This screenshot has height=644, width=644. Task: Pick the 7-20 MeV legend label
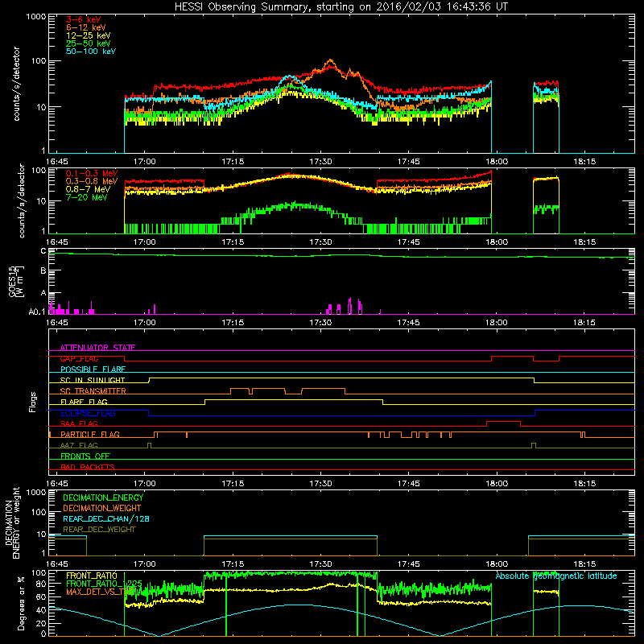click(87, 197)
